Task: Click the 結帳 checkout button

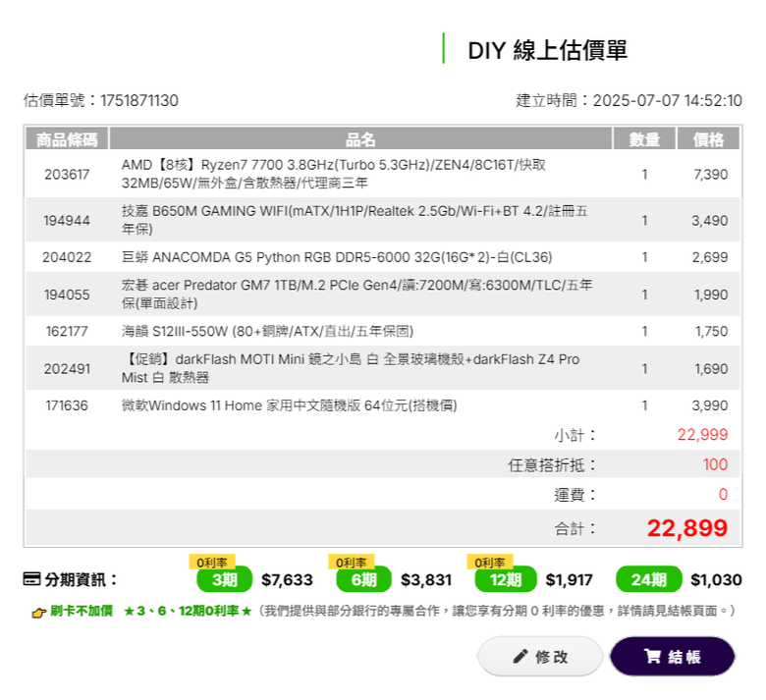Action: pos(672,656)
